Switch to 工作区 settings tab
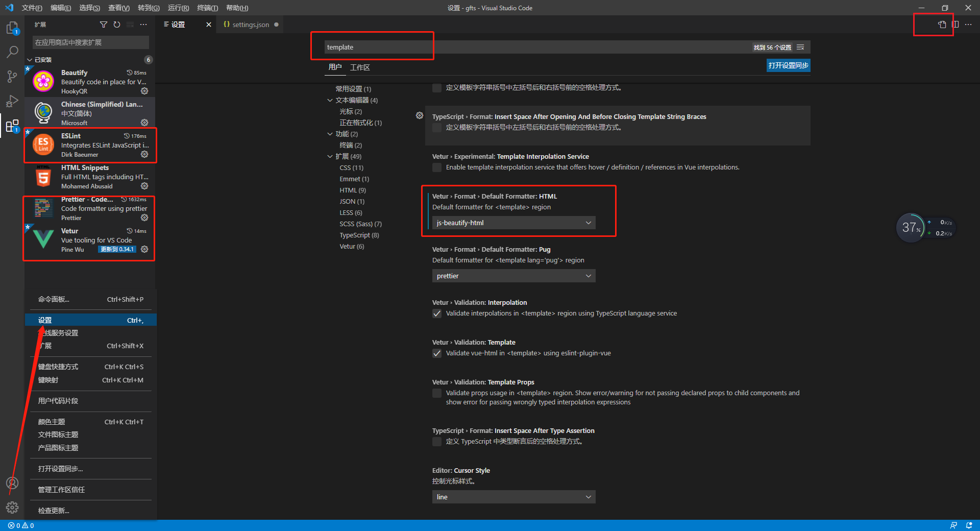 point(360,67)
